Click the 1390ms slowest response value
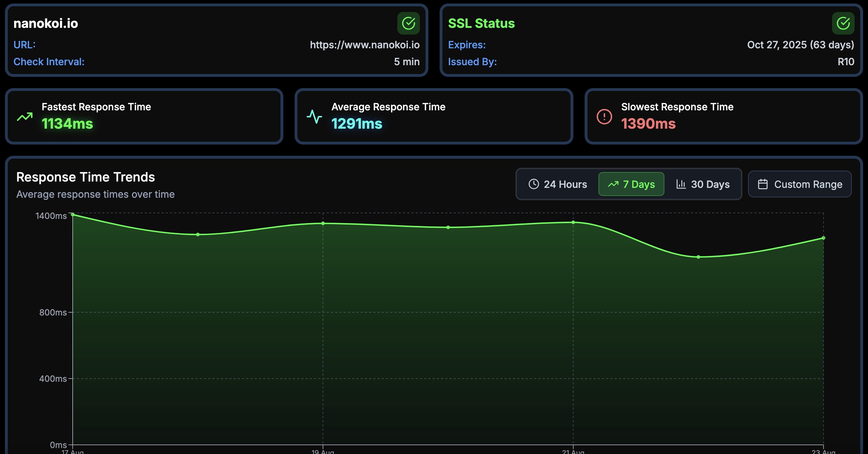Viewport: 868px width, 454px height. (x=648, y=124)
